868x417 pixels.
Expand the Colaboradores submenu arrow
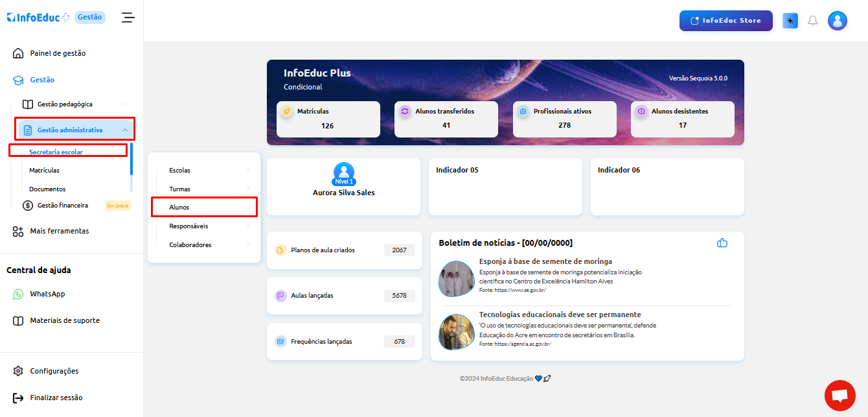coord(248,245)
